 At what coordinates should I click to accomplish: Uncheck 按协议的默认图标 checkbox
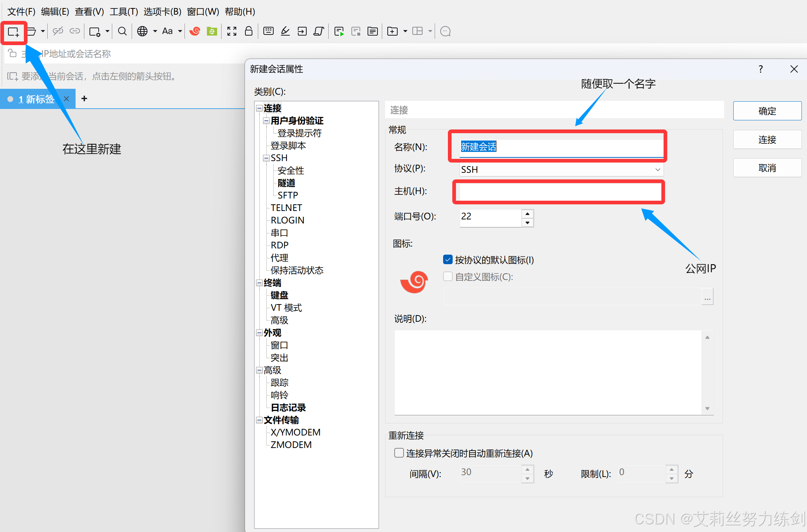click(448, 260)
